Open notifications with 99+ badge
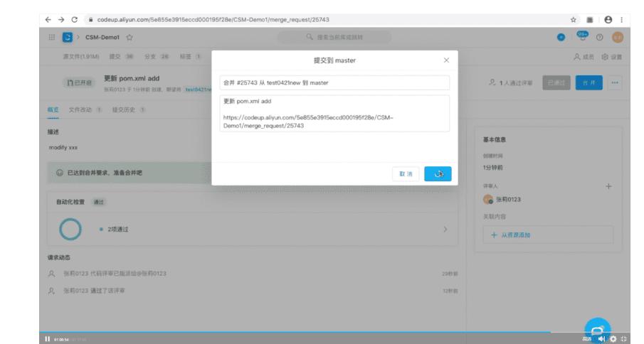644x344 pixels. [582, 36]
